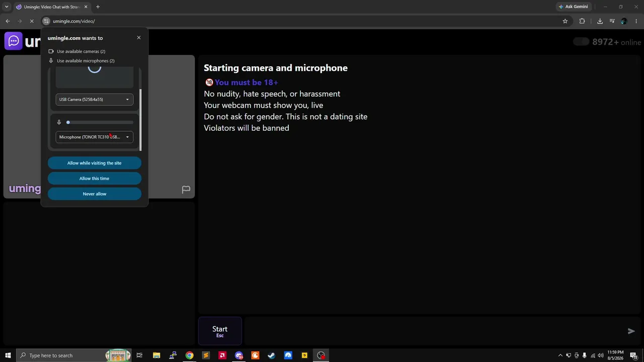Select Never allow permission
Image resolution: width=644 pixels, height=362 pixels.
coord(95,194)
